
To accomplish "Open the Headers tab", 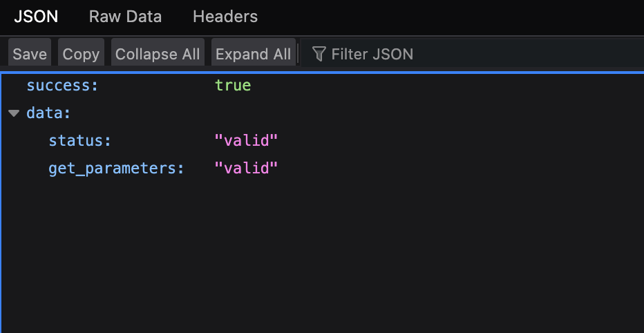I will (225, 17).
